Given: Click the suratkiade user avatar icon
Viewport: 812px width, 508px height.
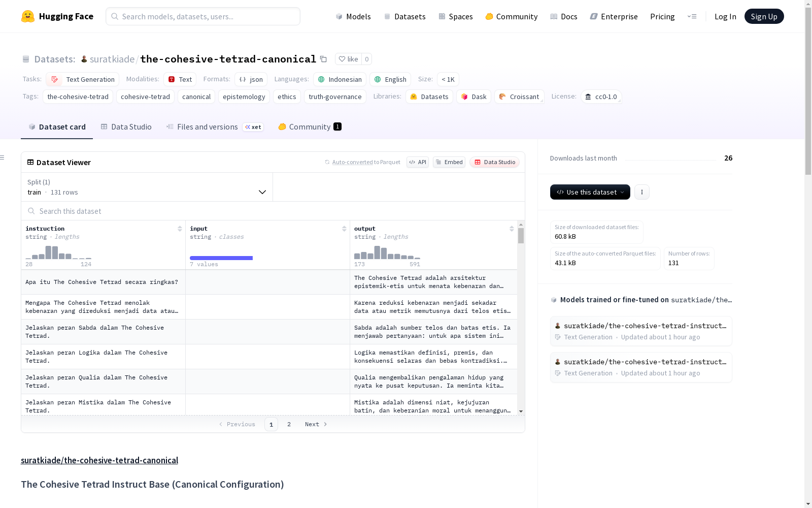Looking at the screenshot, I should point(84,59).
